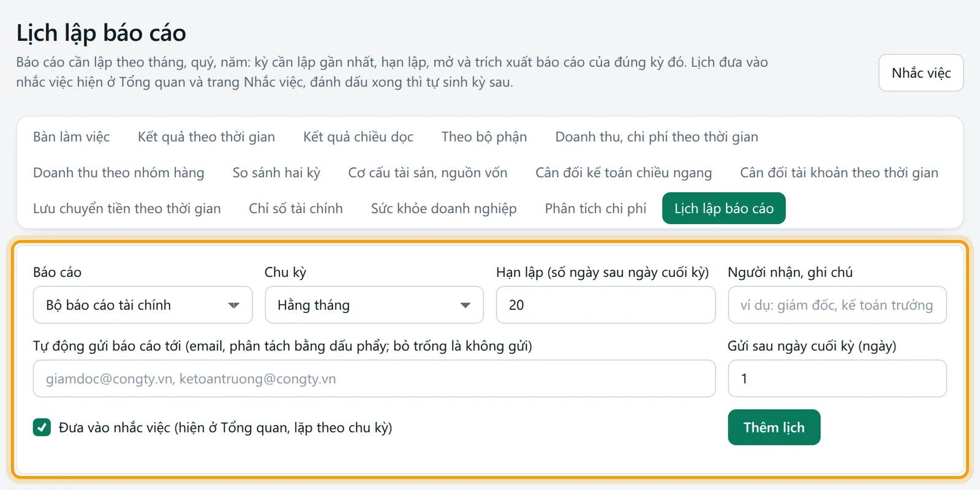Expand the Báo cáo dropdown showing Bộ báo cáo tài chính
This screenshot has width=980, height=490.
(x=143, y=305)
